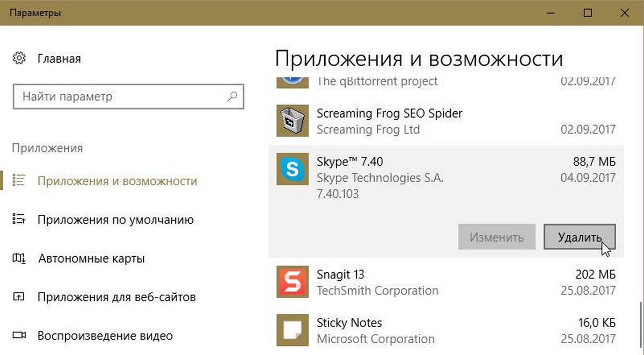The image size is (644, 355).
Task: Click the search magnifier icon
Action: pyautogui.click(x=232, y=97)
